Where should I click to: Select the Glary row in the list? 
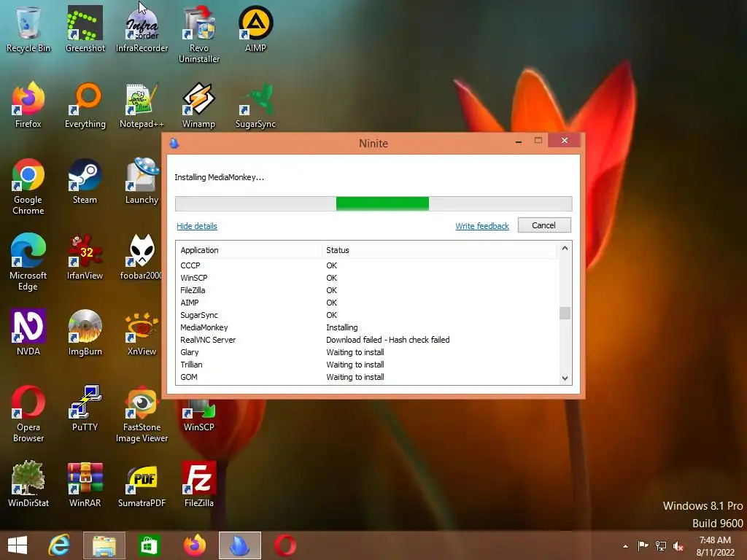[367, 352]
